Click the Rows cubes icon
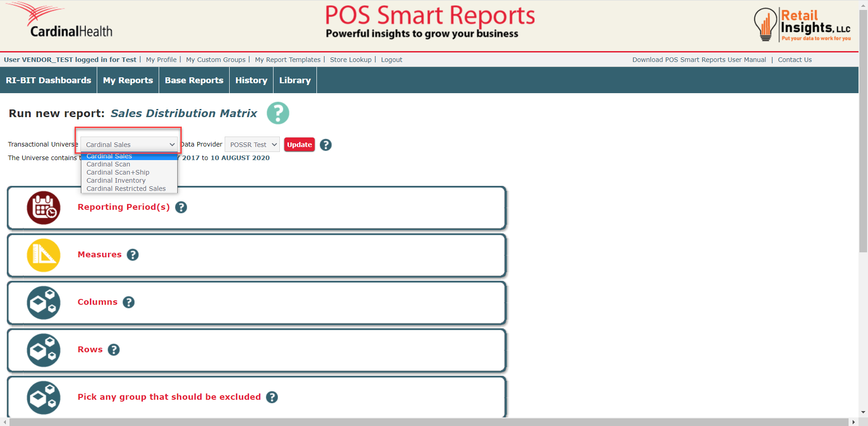The width and height of the screenshot is (868, 426). pyautogui.click(x=43, y=350)
